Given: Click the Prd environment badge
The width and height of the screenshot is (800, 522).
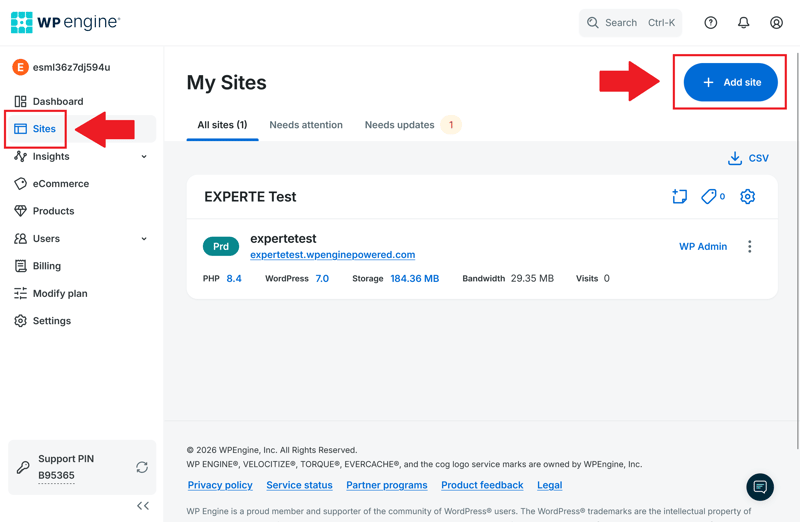Looking at the screenshot, I should click(221, 246).
